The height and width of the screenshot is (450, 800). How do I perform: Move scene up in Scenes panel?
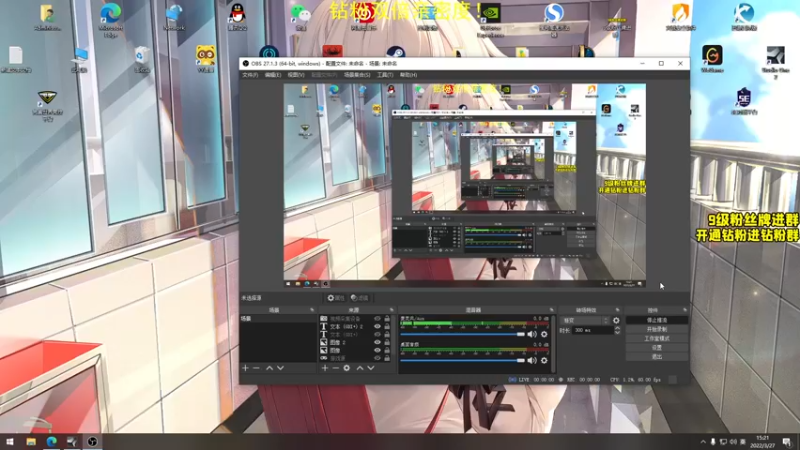coord(269,368)
